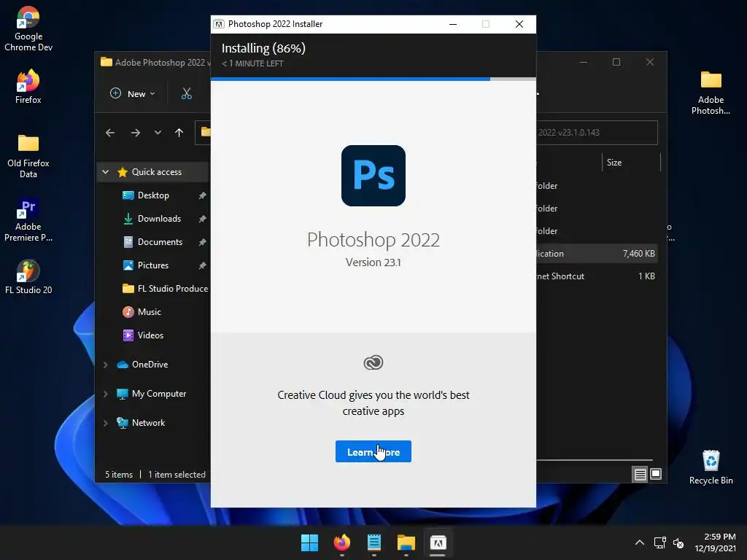Unpin Desktop via its pin icon

coord(203,195)
